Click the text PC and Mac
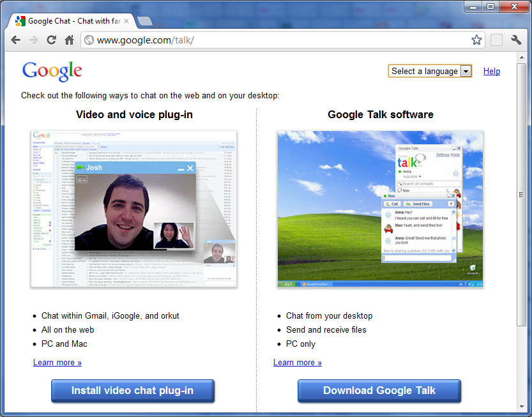Viewport: 532px width, 417px height. 64,344
